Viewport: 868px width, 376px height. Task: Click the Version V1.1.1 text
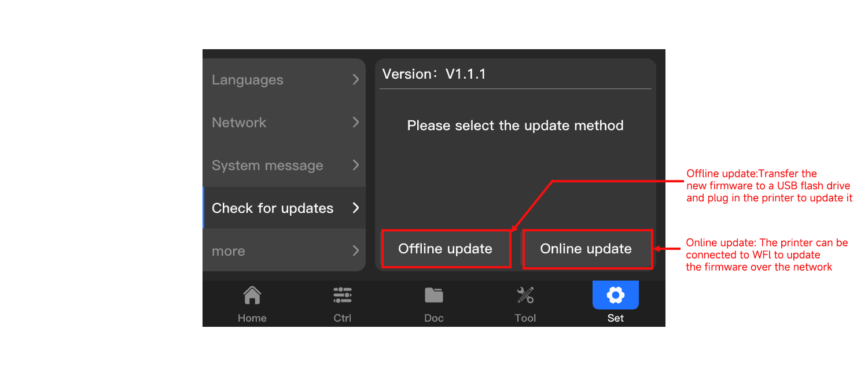[x=434, y=74]
